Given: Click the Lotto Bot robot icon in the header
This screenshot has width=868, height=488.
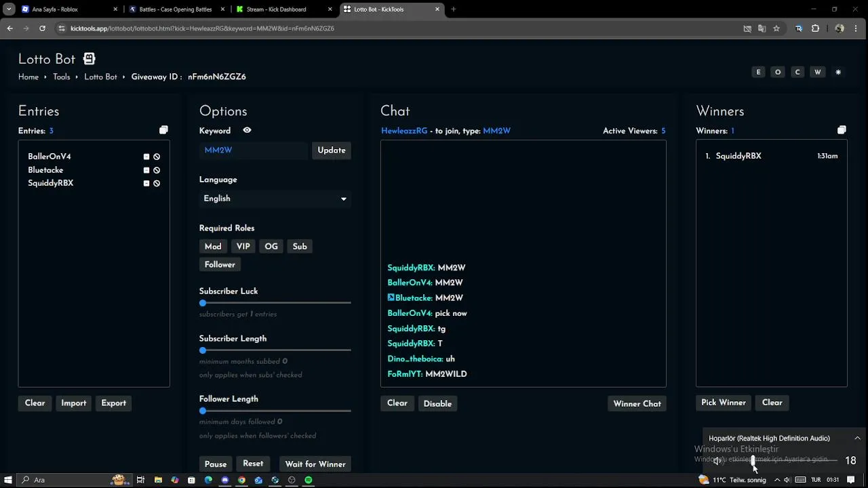Looking at the screenshot, I should 89,59.
